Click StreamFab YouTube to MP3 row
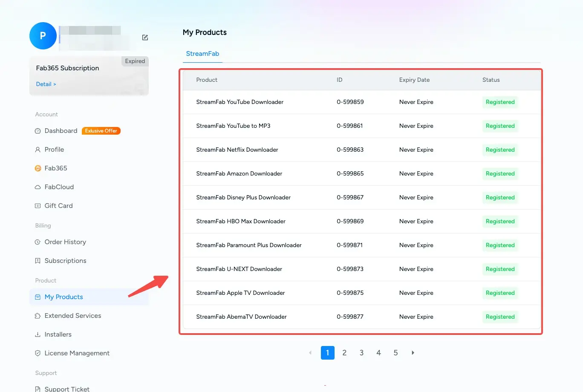 tap(362, 126)
